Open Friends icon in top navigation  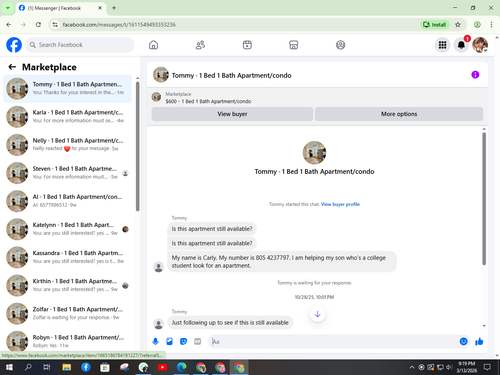[x=200, y=45]
